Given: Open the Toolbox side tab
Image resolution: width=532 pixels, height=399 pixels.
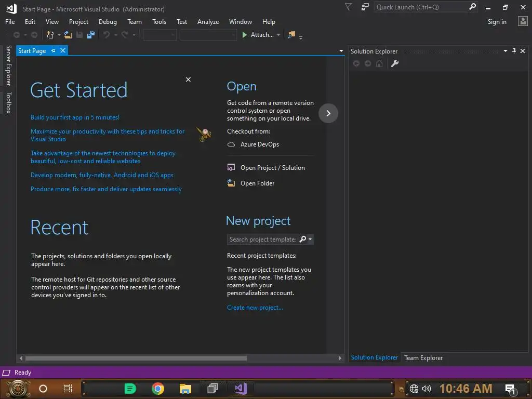Looking at the screenshot, I should pyautogui.click(x=9, y=102).
